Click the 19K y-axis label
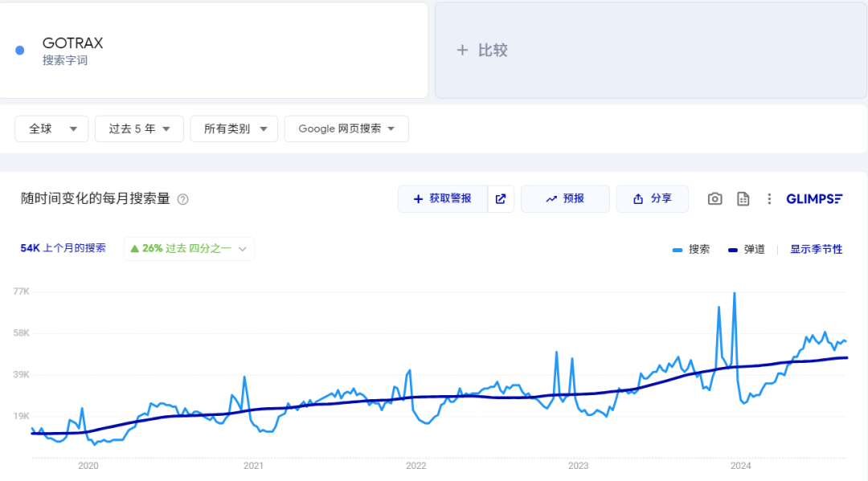 pyautogui.click(x=21, y=416)
